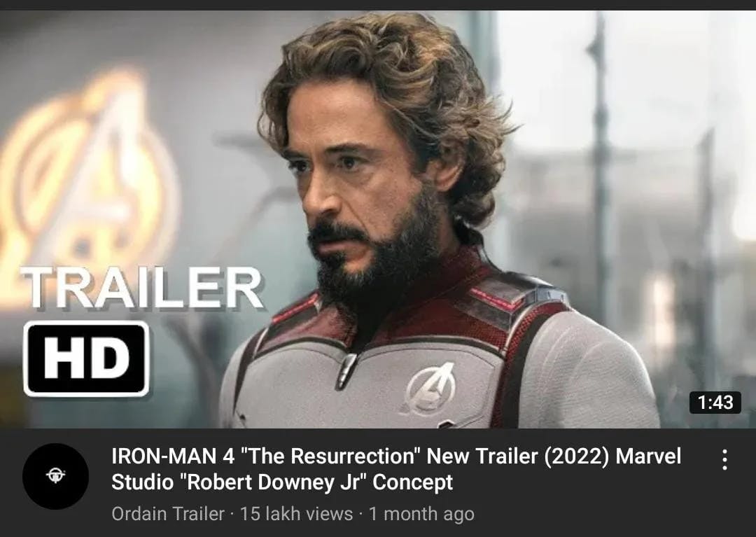This screenshot has height=537, width=756.
Task: Play the video by clicking the bearded man's face
Action: (x=357, y=193)
